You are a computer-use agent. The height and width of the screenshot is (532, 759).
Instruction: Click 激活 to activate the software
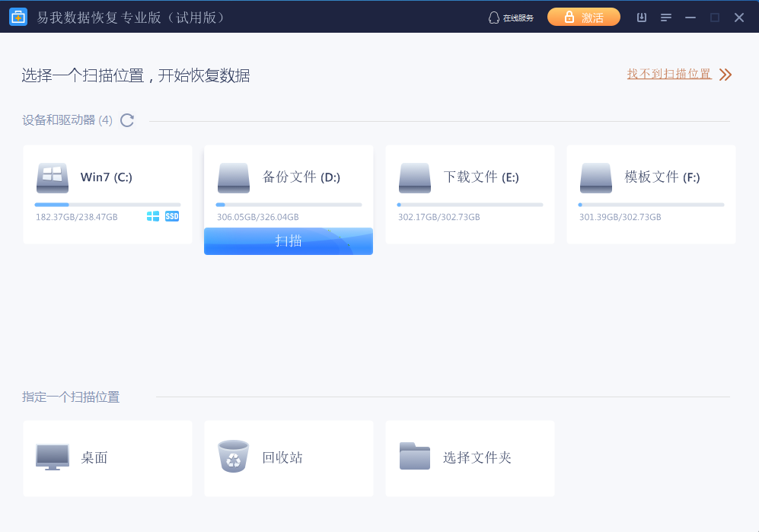(x=583, y=16)
